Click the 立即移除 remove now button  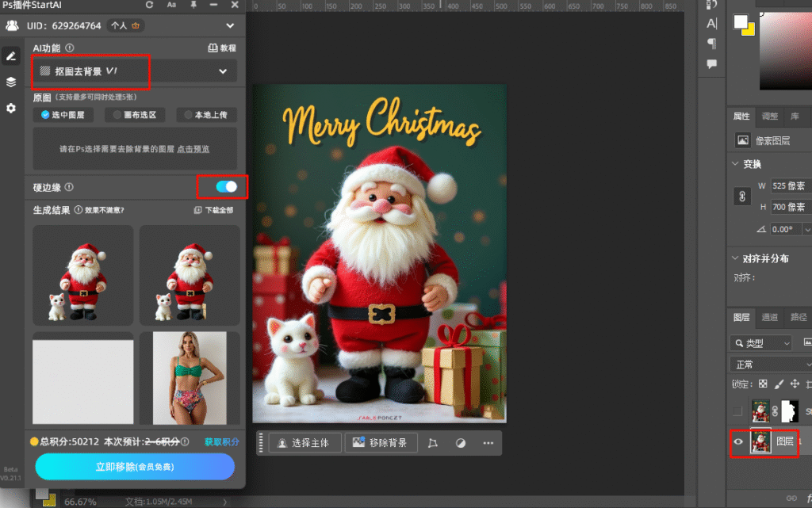(x=135, y=467)
